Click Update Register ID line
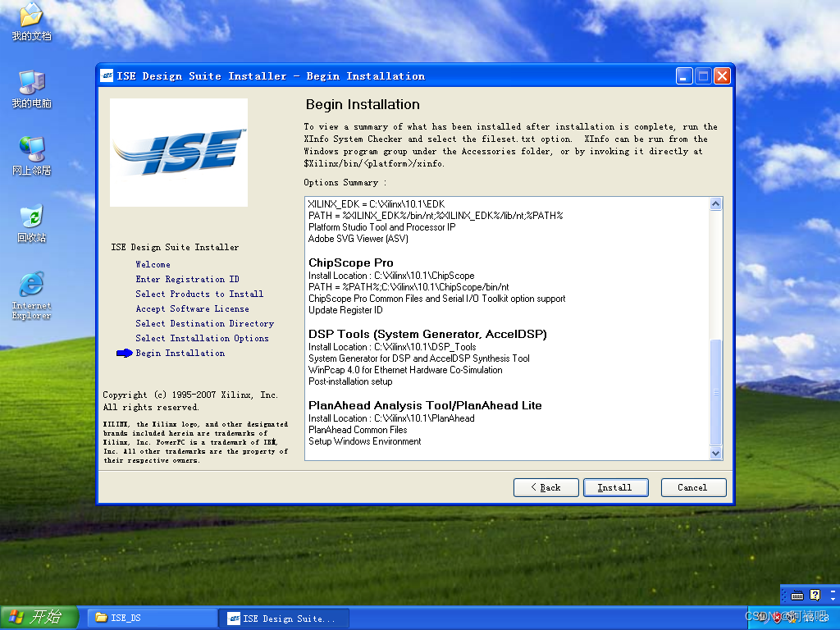 (345, 309)
